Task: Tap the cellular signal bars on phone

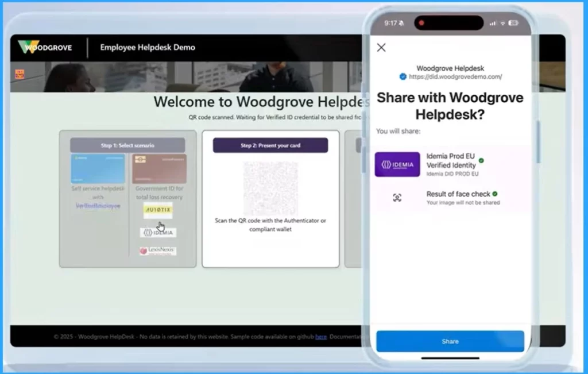Action: (493, 23)
